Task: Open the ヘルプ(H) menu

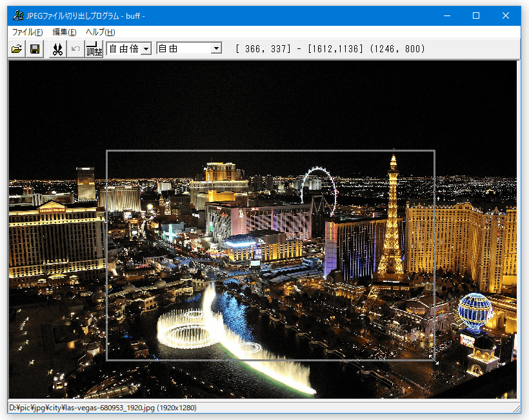Action: pos(101,32)
